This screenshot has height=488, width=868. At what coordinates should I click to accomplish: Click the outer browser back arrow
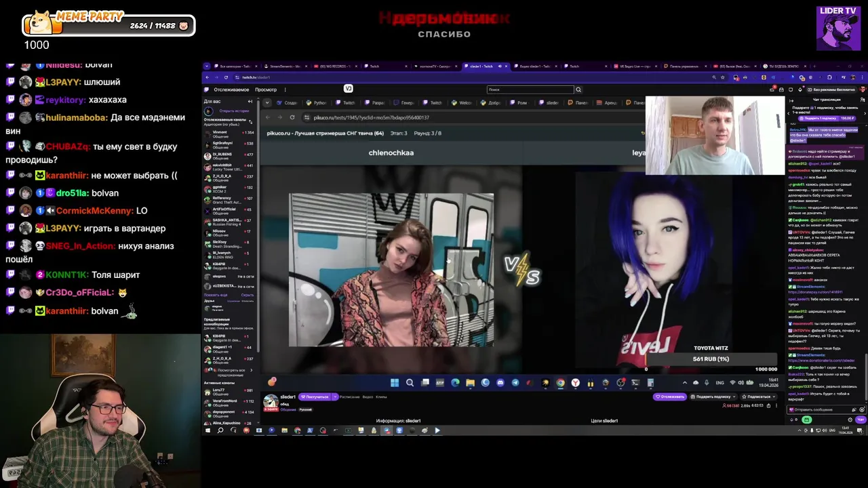tap(208, 77)
